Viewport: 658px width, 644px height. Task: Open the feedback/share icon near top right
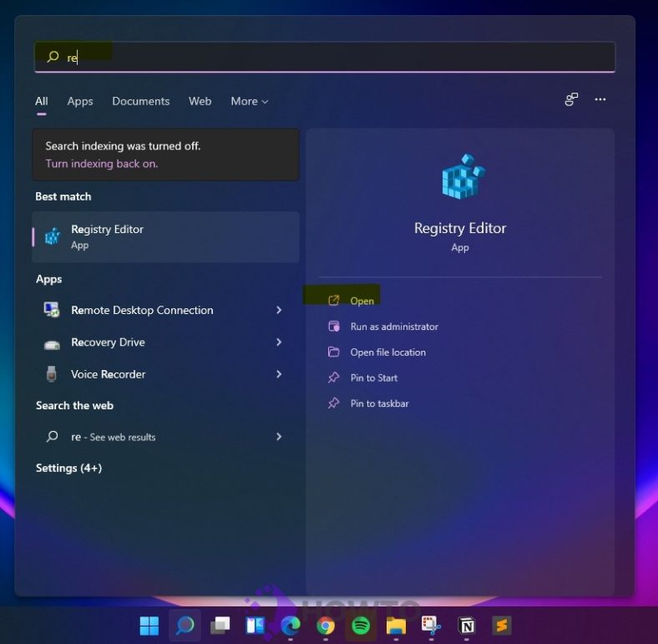click(571, 99)
